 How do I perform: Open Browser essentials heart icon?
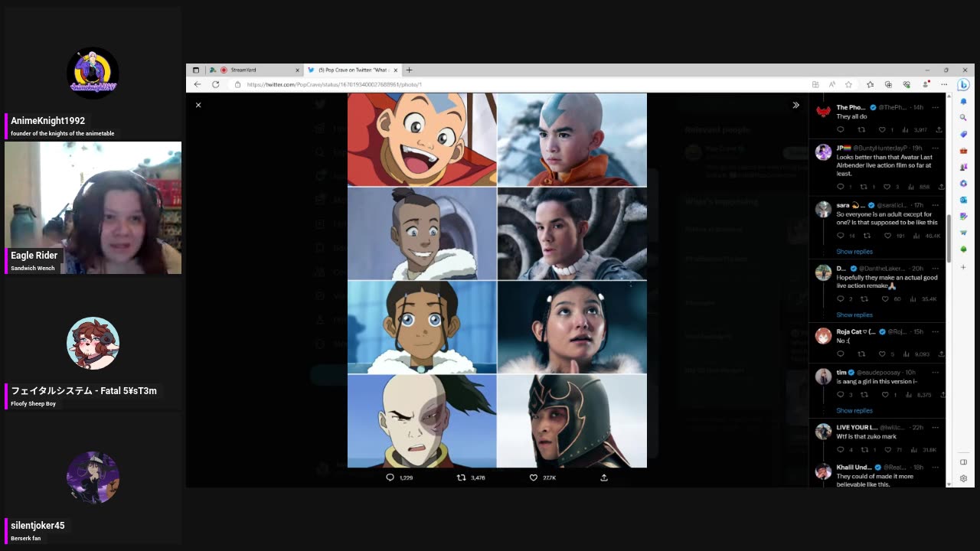click(x=906, y=84)
